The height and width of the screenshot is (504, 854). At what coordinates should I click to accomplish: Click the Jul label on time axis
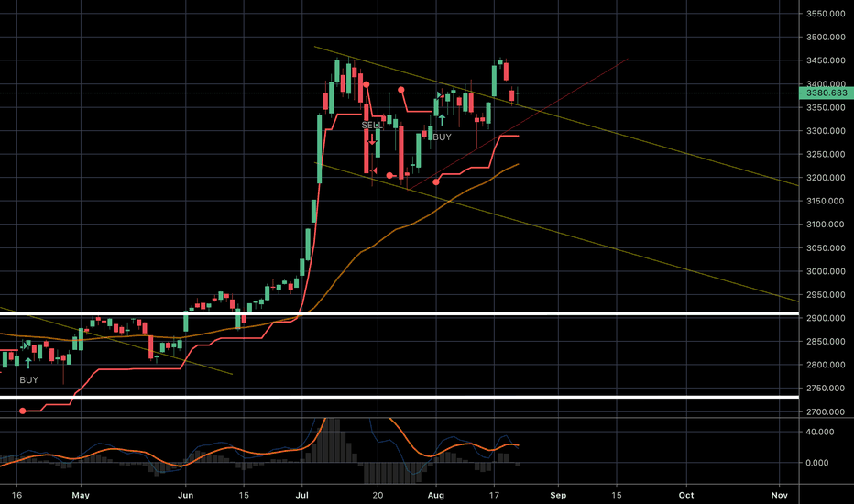[301, 495]
